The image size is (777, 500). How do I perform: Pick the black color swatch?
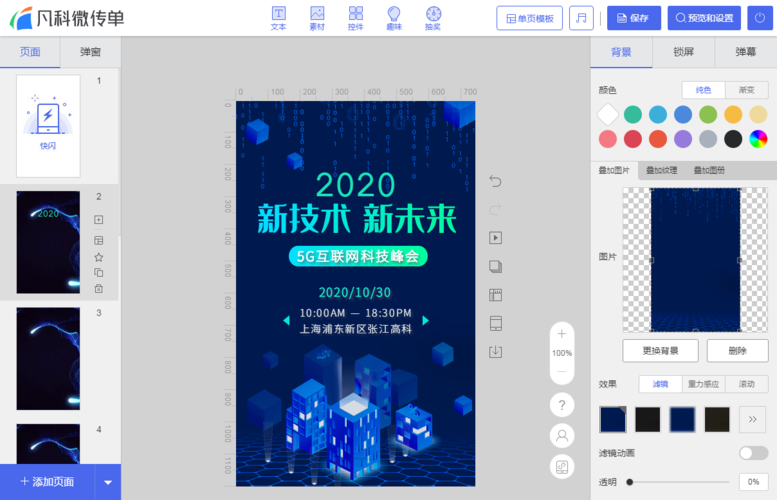point(733,139)
